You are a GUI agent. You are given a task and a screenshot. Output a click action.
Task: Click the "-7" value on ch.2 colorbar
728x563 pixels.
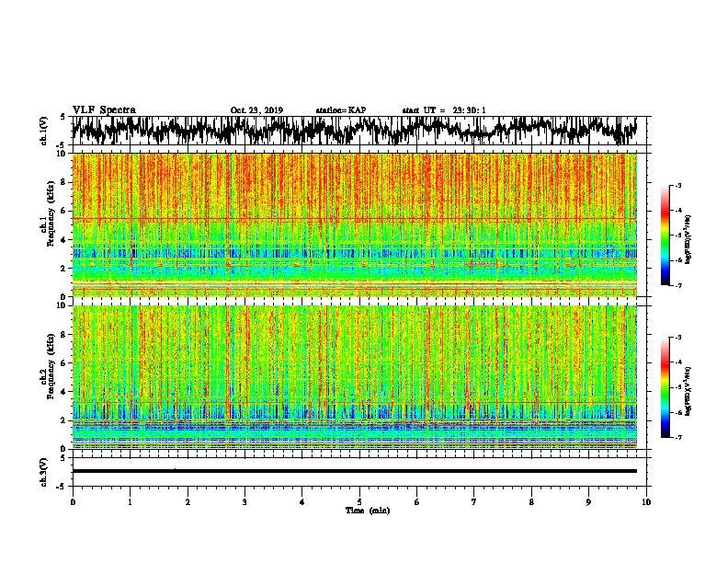coord(677,438)
